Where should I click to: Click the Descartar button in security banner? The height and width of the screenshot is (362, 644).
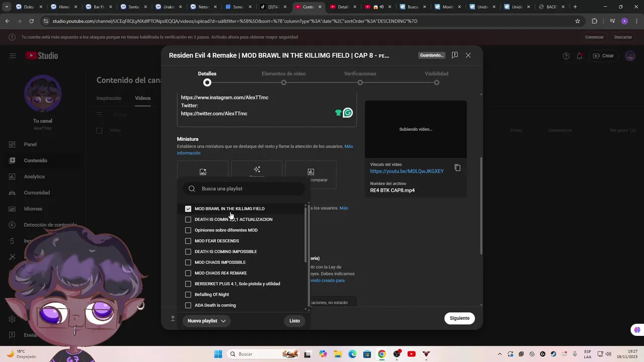(623, 37)
